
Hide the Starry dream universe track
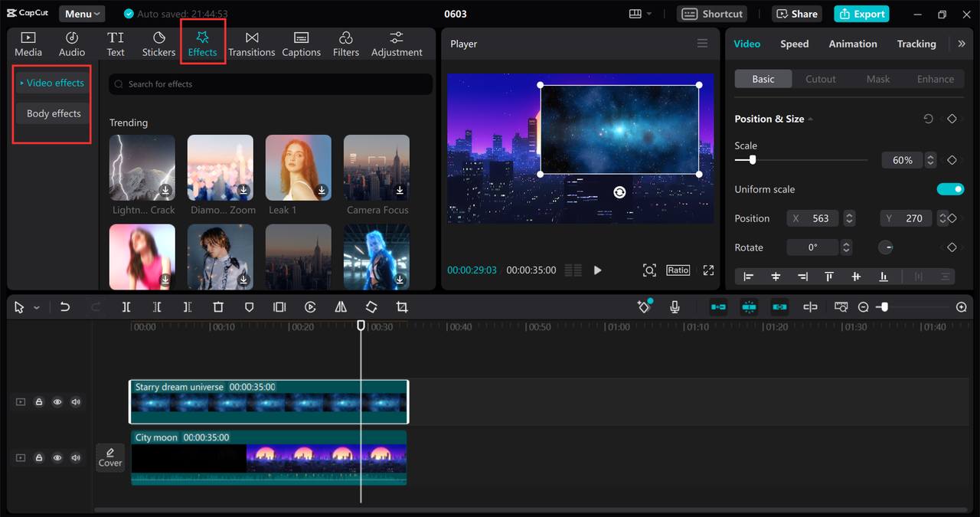[57, 402]
